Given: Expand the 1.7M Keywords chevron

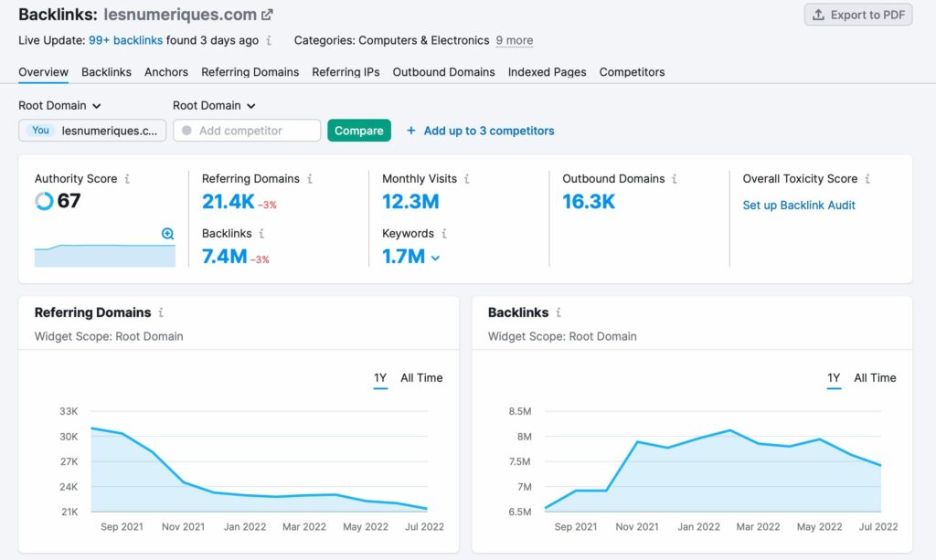Looking at the screenshot, I should pyautogui.click(x=436, y=258).
